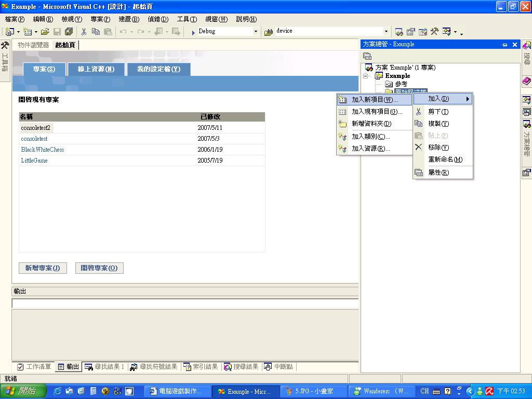Screen dimensions: 532x399
Task: Click the Add New Item toolbar icon
Action: point(28,32)
